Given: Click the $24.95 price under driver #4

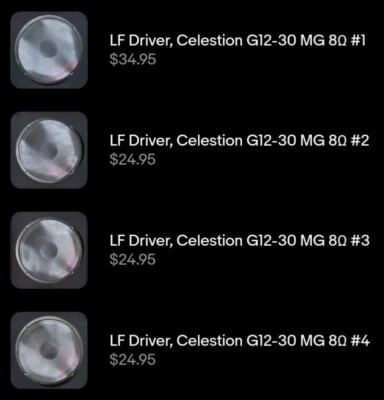Looking at the screenshot, I should [x=133, y=360].
